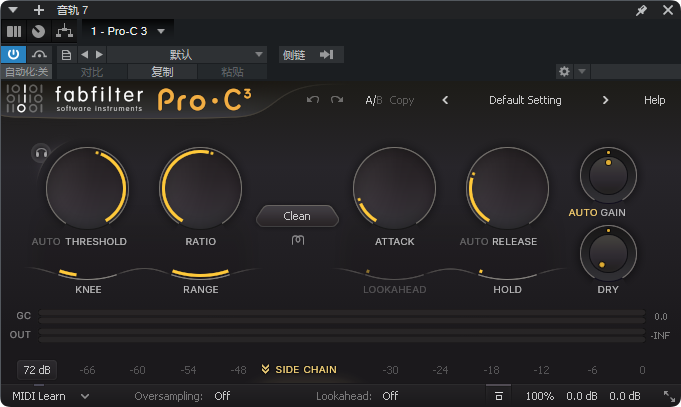
Task: Copy settings with the fabfilter Copy button
Action: [401, 100]
